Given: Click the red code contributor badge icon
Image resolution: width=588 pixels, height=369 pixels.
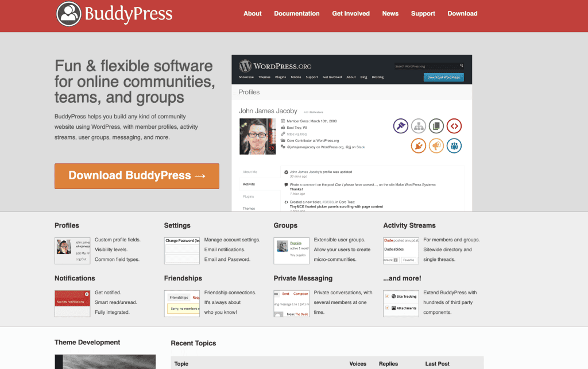Looking at the screenshot, I should click(454, 126).
